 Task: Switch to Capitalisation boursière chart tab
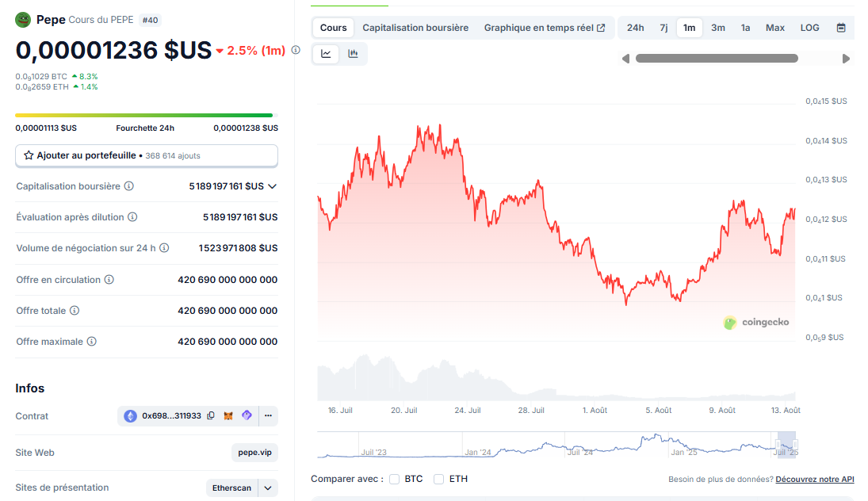pyautogui.click(x=415, y=28)
